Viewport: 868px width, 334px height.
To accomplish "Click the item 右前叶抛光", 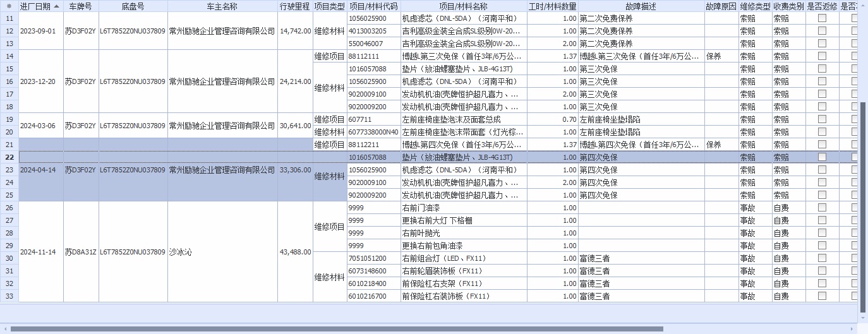I will point(421,233).
